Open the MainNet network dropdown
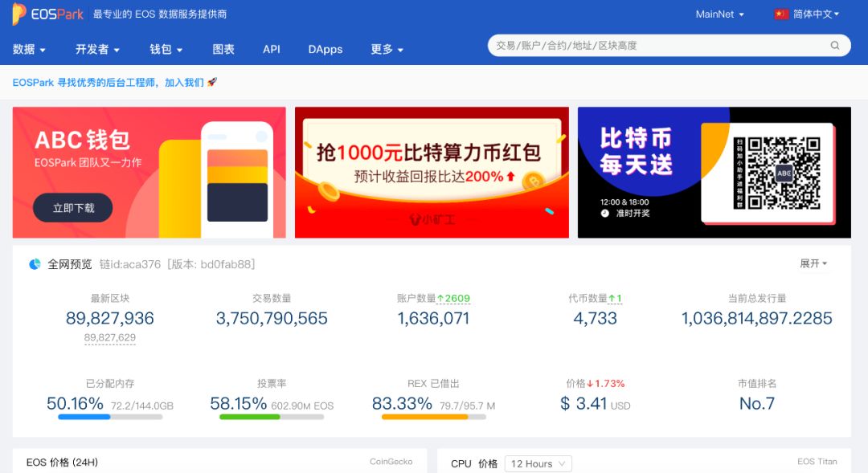Screen dimensions: 868x473 pos(719,14)
